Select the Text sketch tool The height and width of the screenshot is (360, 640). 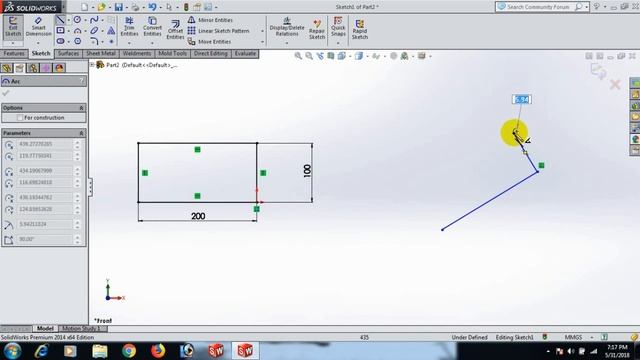click(111, 31)
